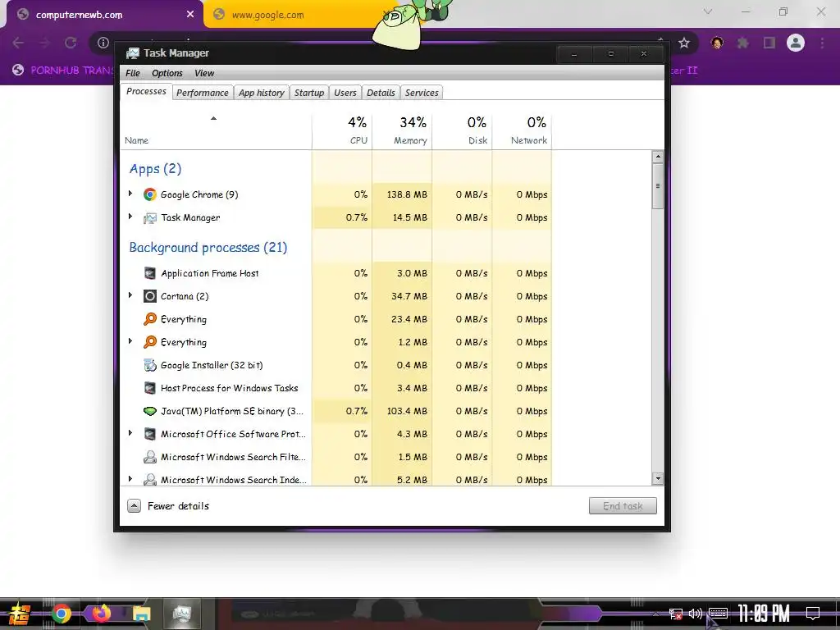This screenshot has width=840, height=630.
Task: Open the Options menu
Action: click(x=167, y=73)
